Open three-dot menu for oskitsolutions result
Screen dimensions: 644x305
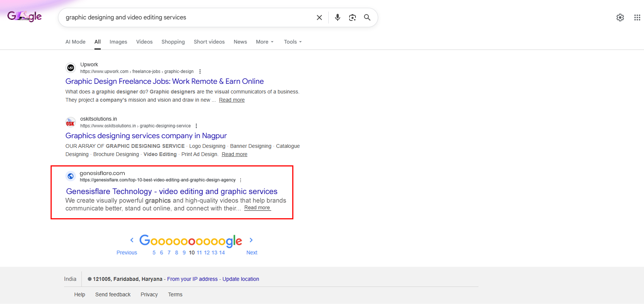pyautogui.click(x=196, y=126)
